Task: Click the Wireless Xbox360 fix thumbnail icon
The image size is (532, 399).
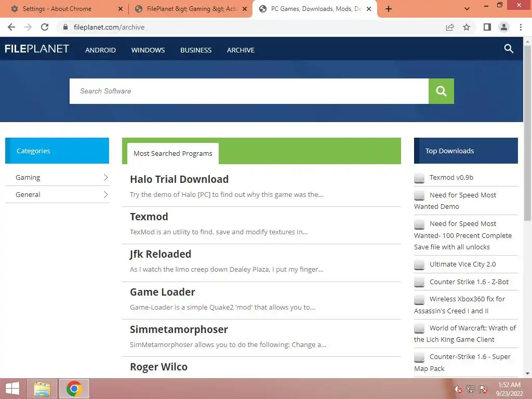Action: [419, 299]
